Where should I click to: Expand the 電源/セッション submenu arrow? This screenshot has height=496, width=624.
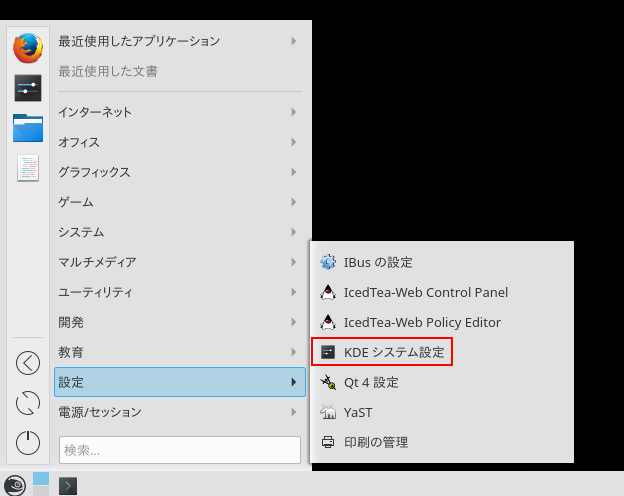coord(294,412)
